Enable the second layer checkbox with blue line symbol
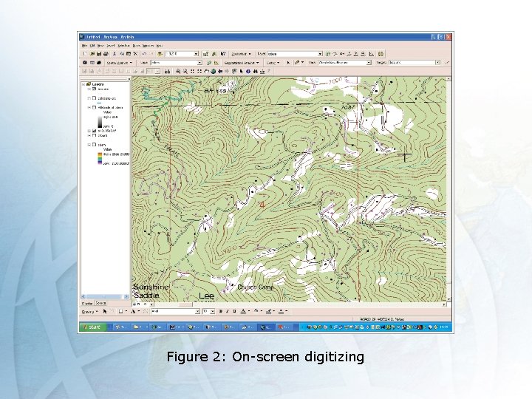 click(x=95, y=98)
